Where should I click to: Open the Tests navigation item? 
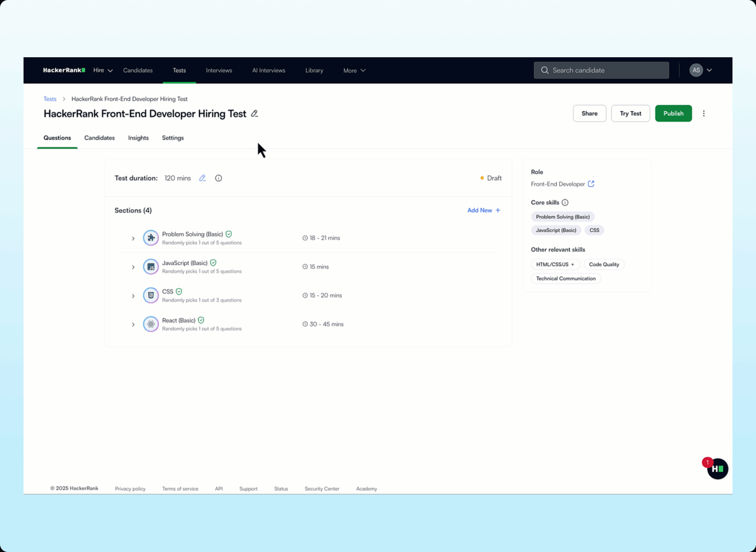pos(179,71)
